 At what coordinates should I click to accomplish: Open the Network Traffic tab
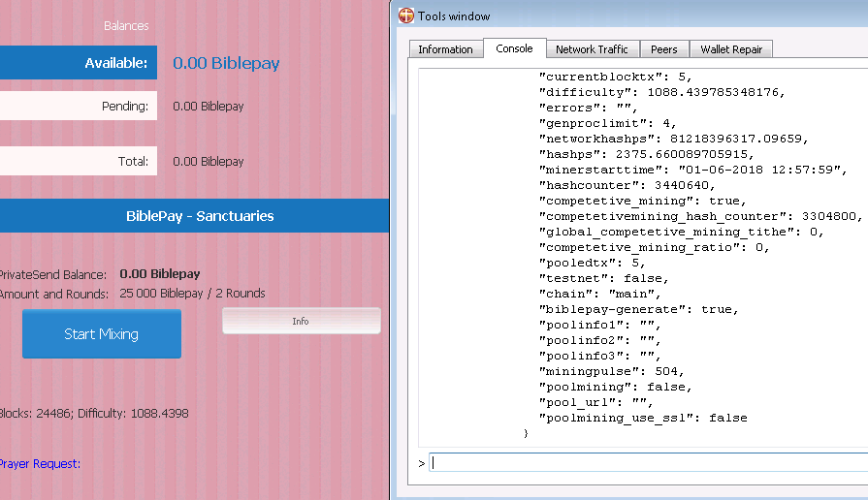592,49
